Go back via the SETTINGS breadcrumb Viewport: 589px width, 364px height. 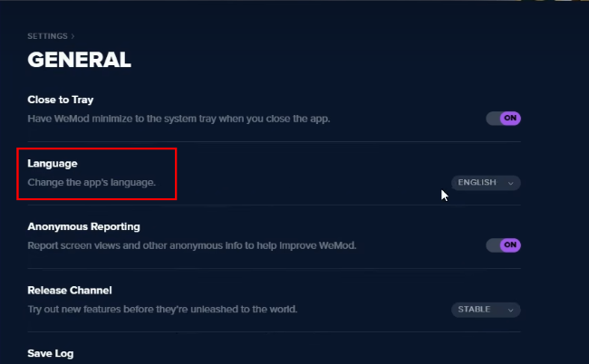coord(47,37)
